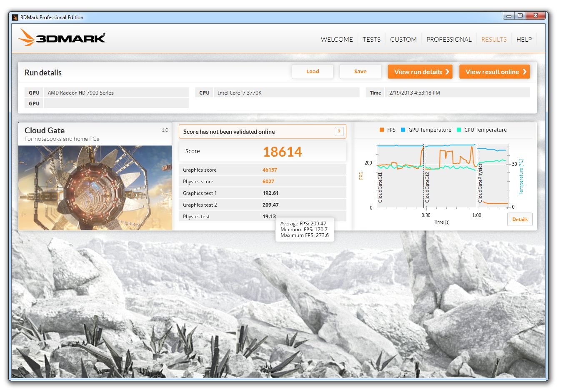Go to the Custom tab
Image resolution: width=561 pixels, height=392 pixels.
pyautogui.click(x=403, y=39)
